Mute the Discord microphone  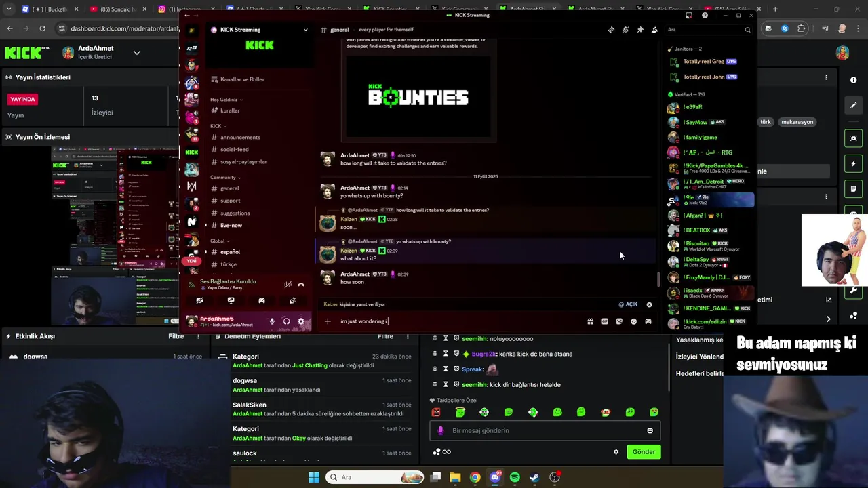click(x=272, y=321)
